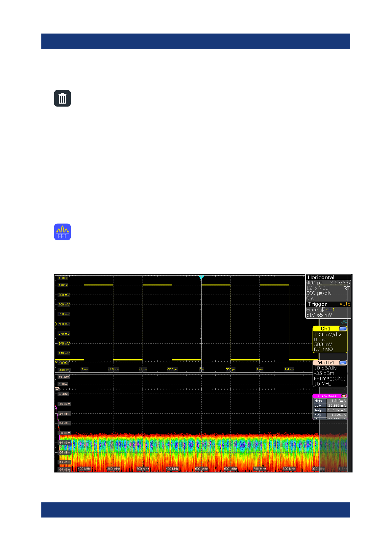Image resolution: width=392 pixels, height=554 pixels.
Task: Click the 10 MHz value in Math4 box
Action: (323, 384)
